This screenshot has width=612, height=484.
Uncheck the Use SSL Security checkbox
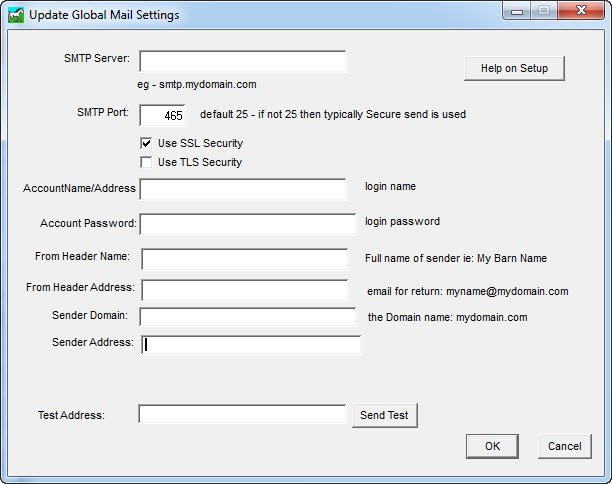(x=147, y=143)
